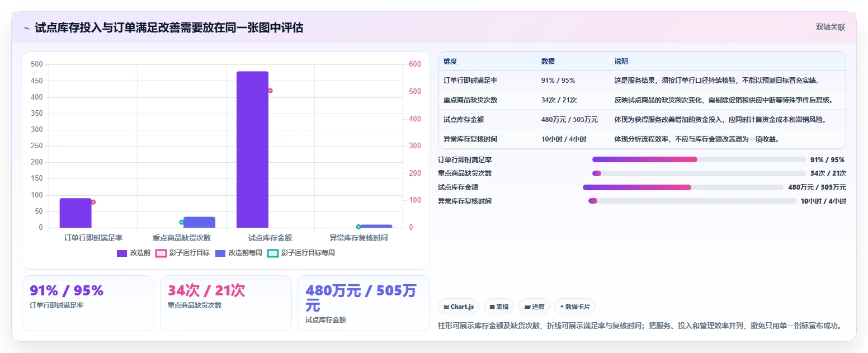Viewport: 868px width, 353px height.
Task: Toggle the 改造前 legend entry
Action: pos(134,253)
